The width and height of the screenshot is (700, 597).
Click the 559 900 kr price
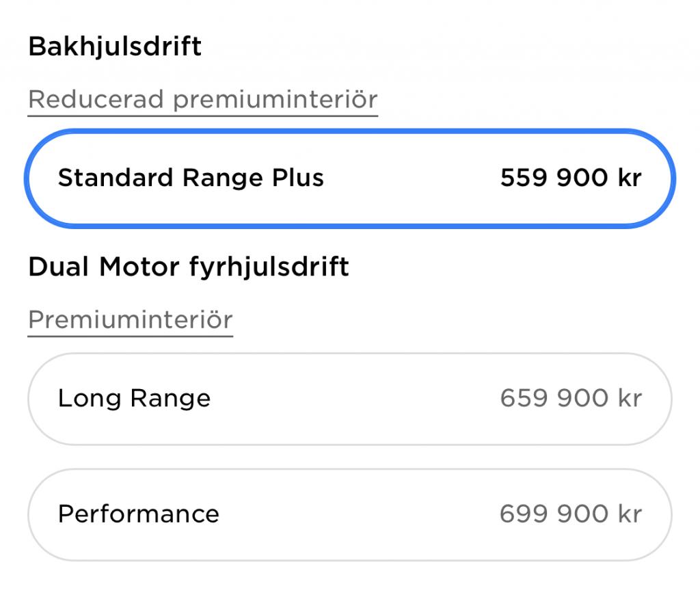[x=571, y=178]
